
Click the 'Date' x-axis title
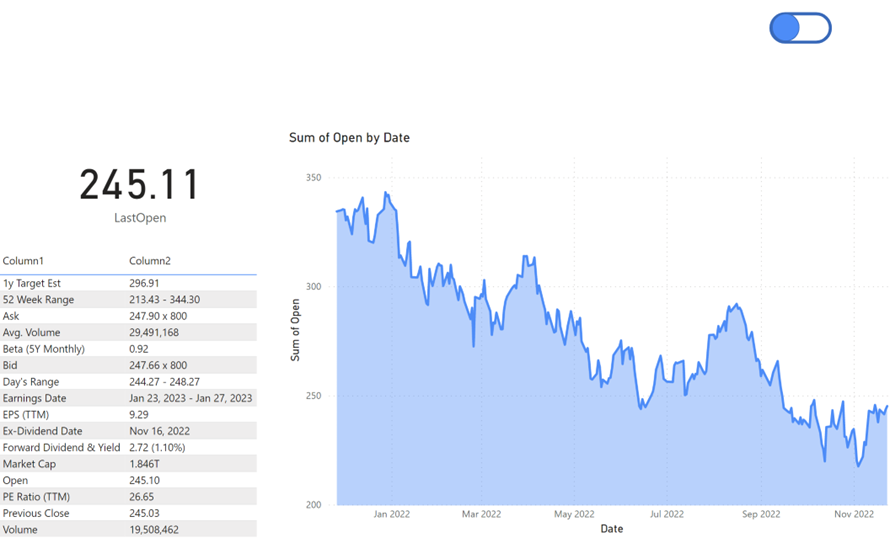tap(611, 529)
